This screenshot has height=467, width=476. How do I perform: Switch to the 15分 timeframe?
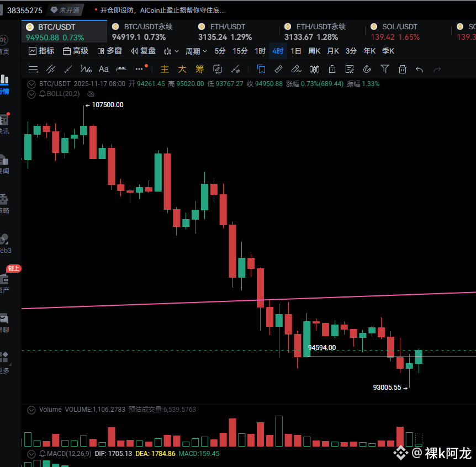point(240,51)
